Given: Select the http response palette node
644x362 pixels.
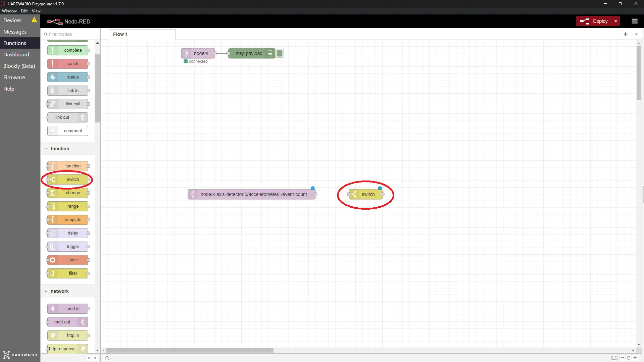Looking at the screenshot, I should pos(68,349).
